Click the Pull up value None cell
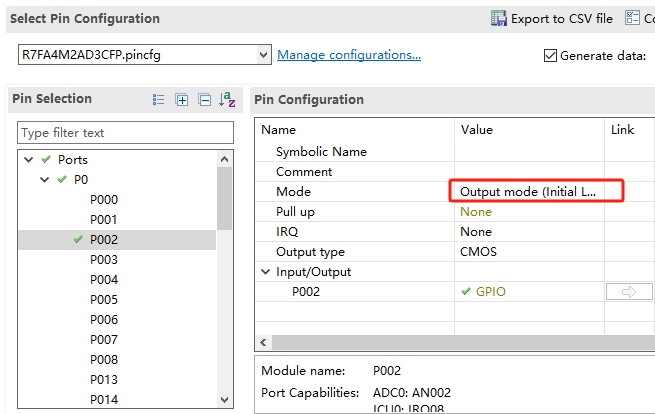This screenshot has width=655, height=414. 529,212
